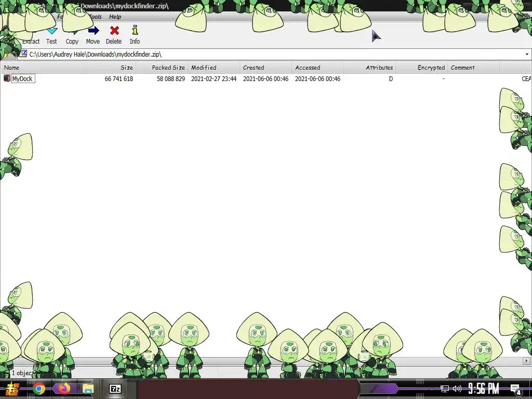The width and height of the screenshot is (532, 399).
Task: Launch Firefox from taskbar
Action: pyautogui.click(x=63, y=389)
